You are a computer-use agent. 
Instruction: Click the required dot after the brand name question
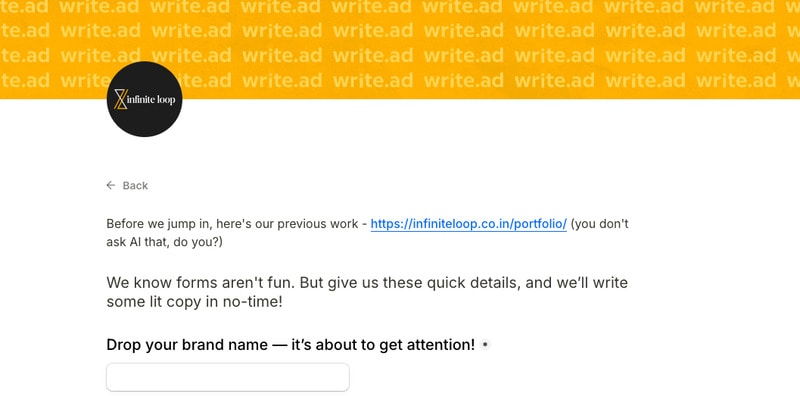point(485,345)
